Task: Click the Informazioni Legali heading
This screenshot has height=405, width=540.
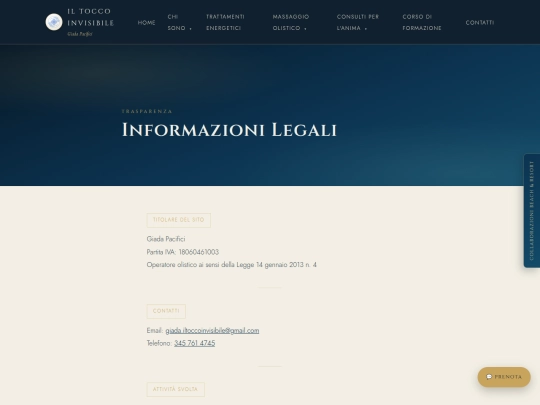Action: pos(229,130)
